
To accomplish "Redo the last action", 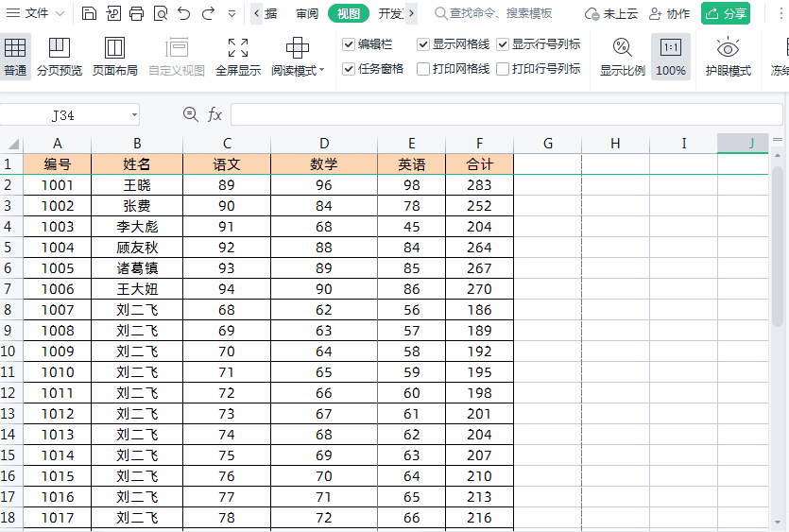I will [x=208, y=13].
